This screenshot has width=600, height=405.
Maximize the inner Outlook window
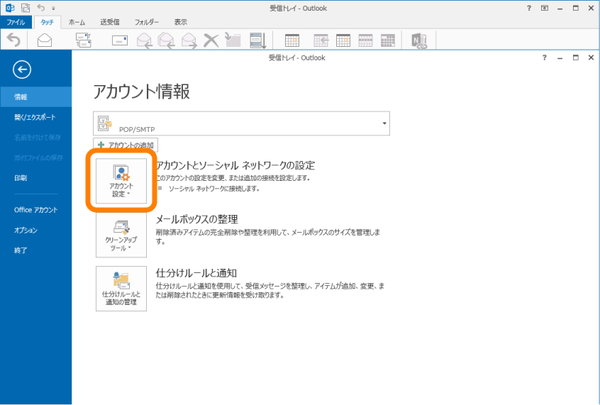(x=576, y=57)
